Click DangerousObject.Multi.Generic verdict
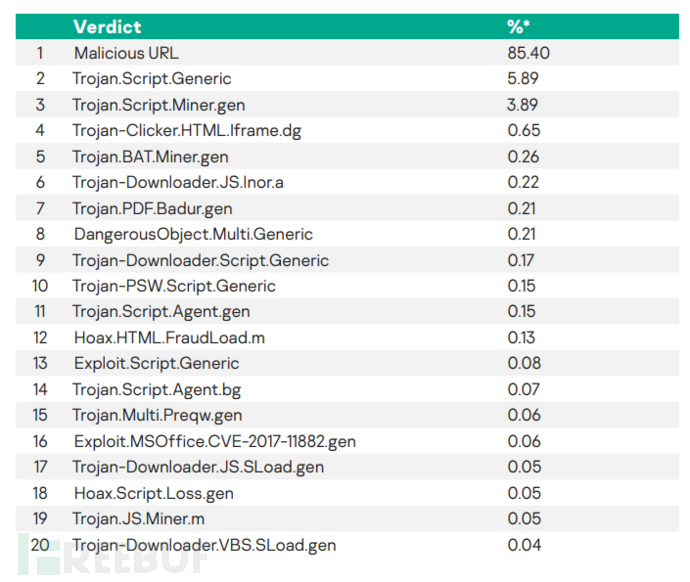 click(193, 234)
